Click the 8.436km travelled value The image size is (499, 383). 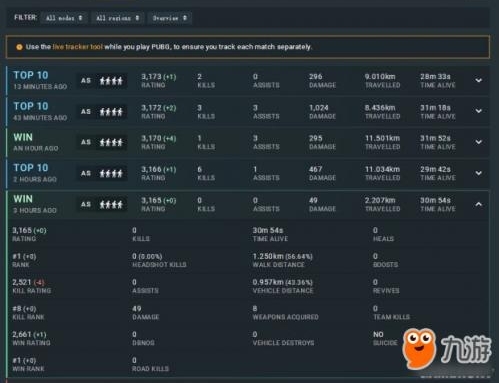(x=380, y=108)
